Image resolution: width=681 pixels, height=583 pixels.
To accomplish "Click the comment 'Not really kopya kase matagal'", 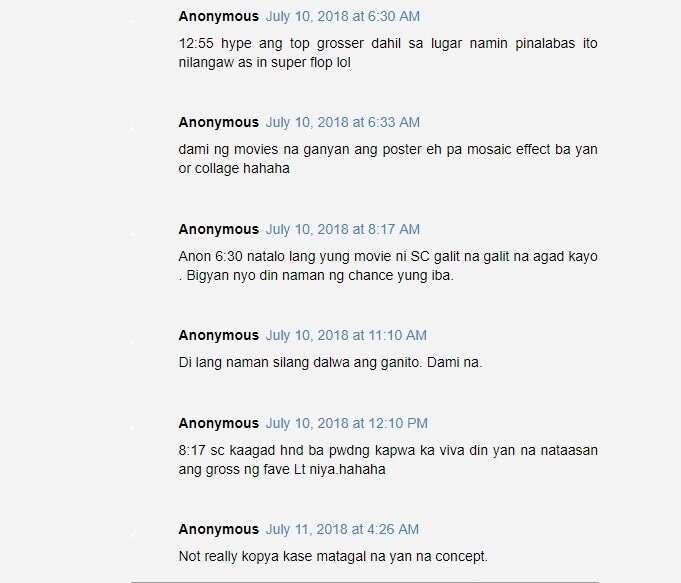I will (x=333, y=556).
